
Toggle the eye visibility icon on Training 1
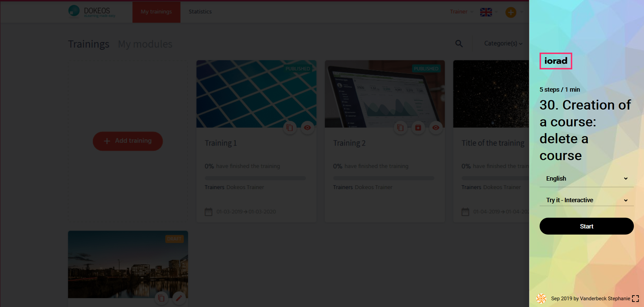coord(307,128)
